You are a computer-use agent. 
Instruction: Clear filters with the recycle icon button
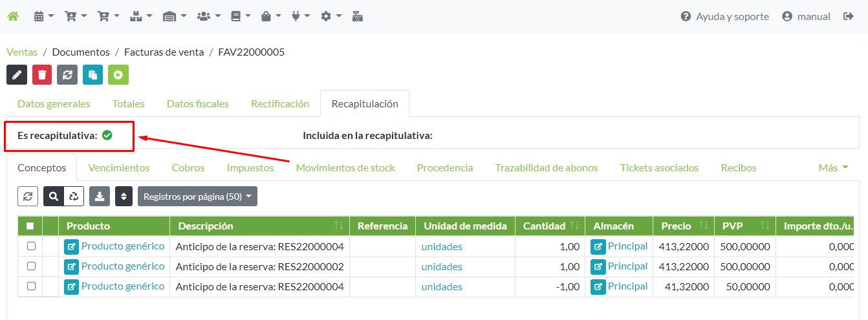coord(74,197)
